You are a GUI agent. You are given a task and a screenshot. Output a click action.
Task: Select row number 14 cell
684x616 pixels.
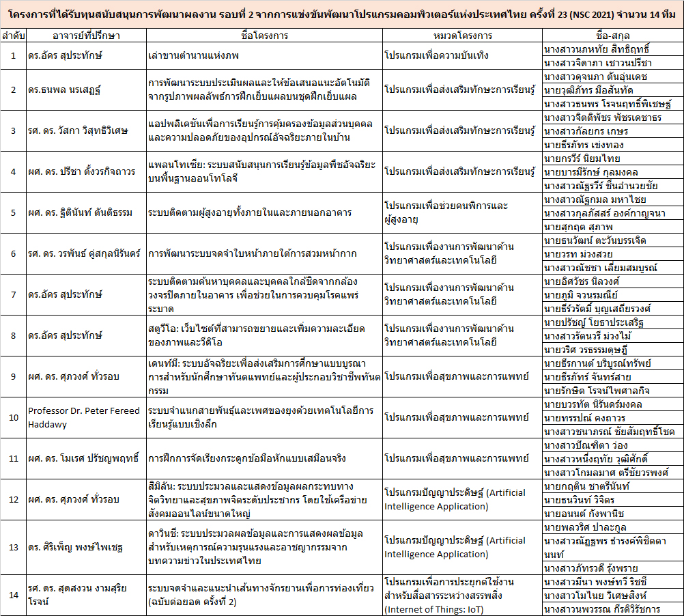pyautogui.click(x=12, y=595)
